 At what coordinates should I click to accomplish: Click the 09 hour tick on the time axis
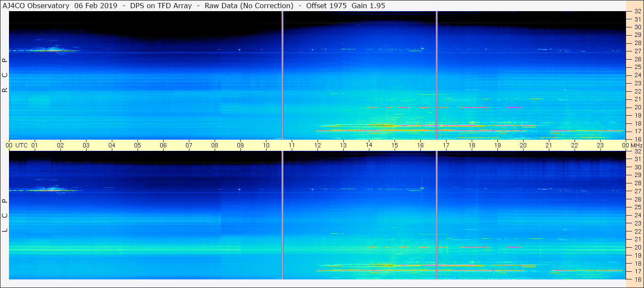240,145
